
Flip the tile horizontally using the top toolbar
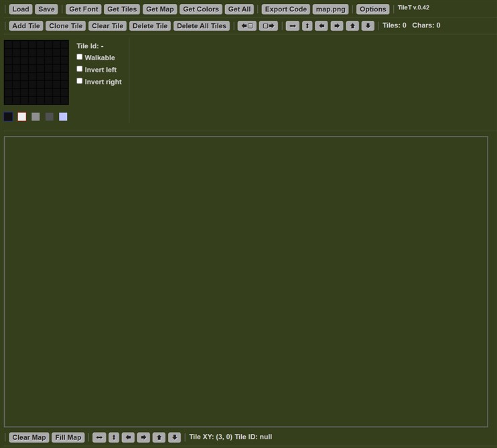coord(292,26)
